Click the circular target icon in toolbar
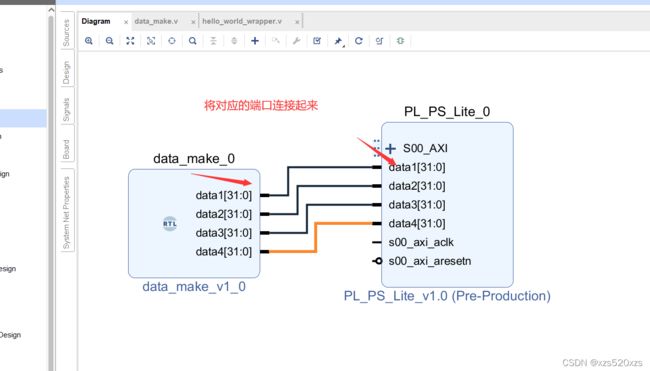 [x=172, y=41]
